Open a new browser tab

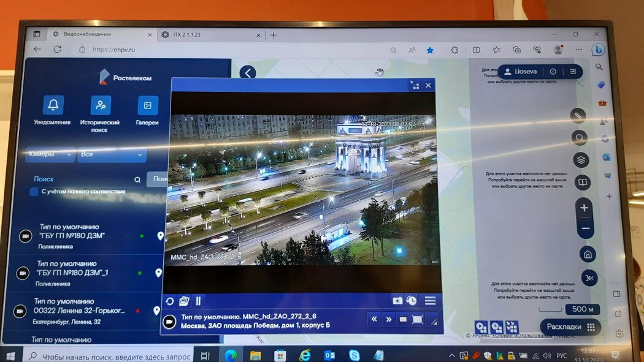click(273, 36)
